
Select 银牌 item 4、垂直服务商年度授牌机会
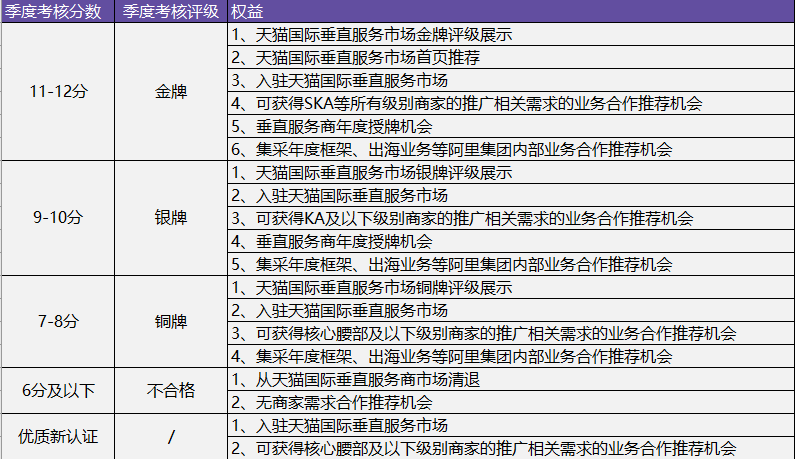tap(511, 241)
